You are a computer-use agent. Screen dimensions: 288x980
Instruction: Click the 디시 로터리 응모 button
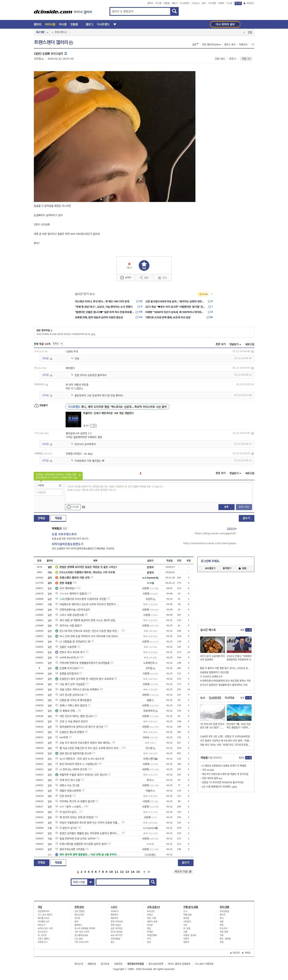[x=225, y=24]
